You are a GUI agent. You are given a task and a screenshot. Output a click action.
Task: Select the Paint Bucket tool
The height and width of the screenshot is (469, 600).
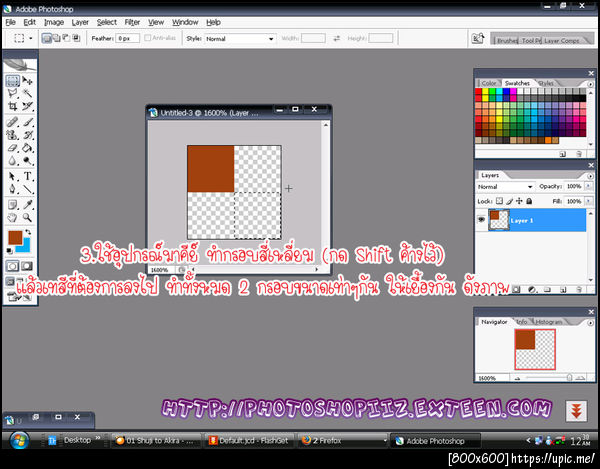[x=27, y=148]
